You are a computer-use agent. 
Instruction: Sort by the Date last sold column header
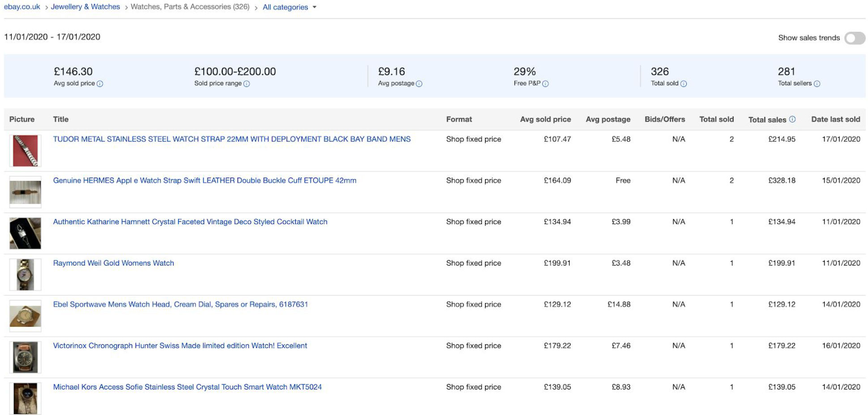[x=836, y=119]
